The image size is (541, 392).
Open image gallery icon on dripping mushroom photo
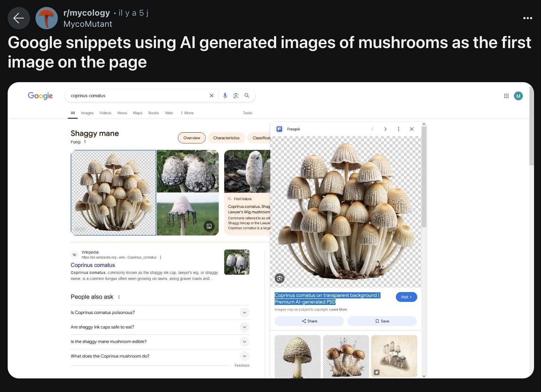(209, 226)
